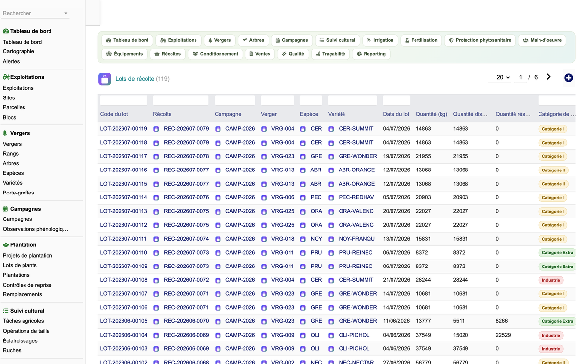Open Lots de plants in sidebar
This screenshot has height=364, width=588.
point(20,265)
